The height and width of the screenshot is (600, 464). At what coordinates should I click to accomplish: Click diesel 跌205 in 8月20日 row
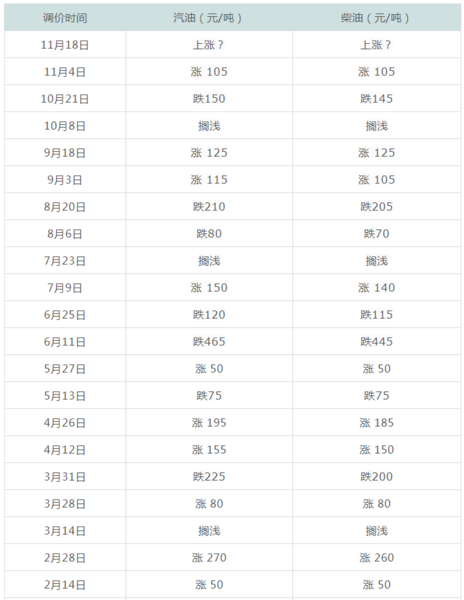[x=376, y=207]
